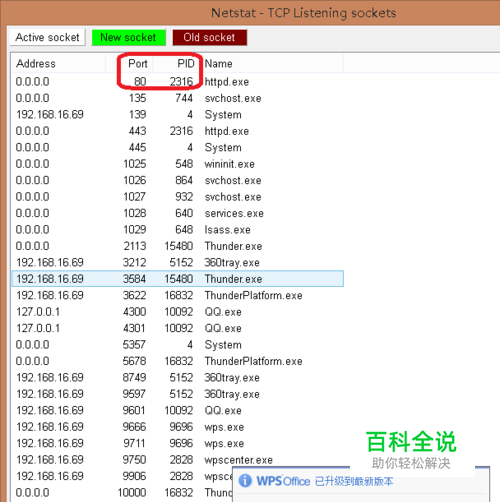Click the WPS Office info icon
Image resolution: width=500 pixels, height=502 pixels.
click(x=245, y=481)
